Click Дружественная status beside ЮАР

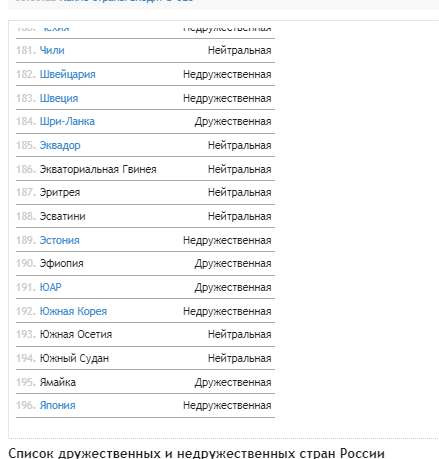click(233, 287)
